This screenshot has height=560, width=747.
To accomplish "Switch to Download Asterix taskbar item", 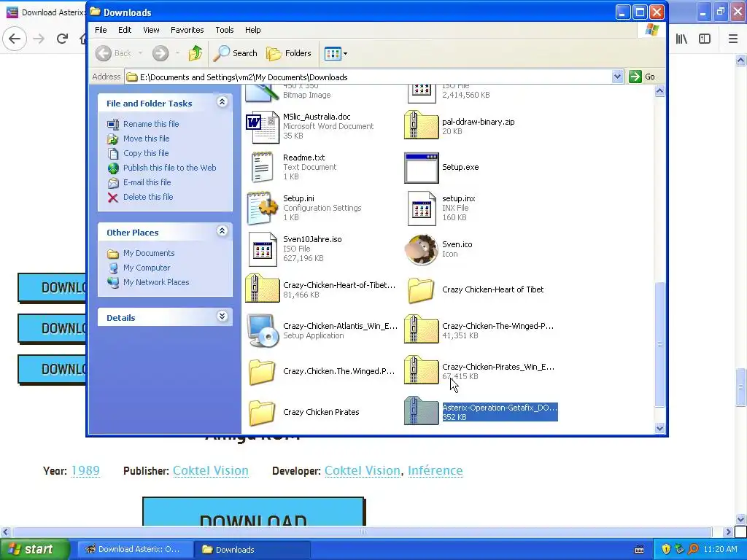I will (x=134, y=550).
